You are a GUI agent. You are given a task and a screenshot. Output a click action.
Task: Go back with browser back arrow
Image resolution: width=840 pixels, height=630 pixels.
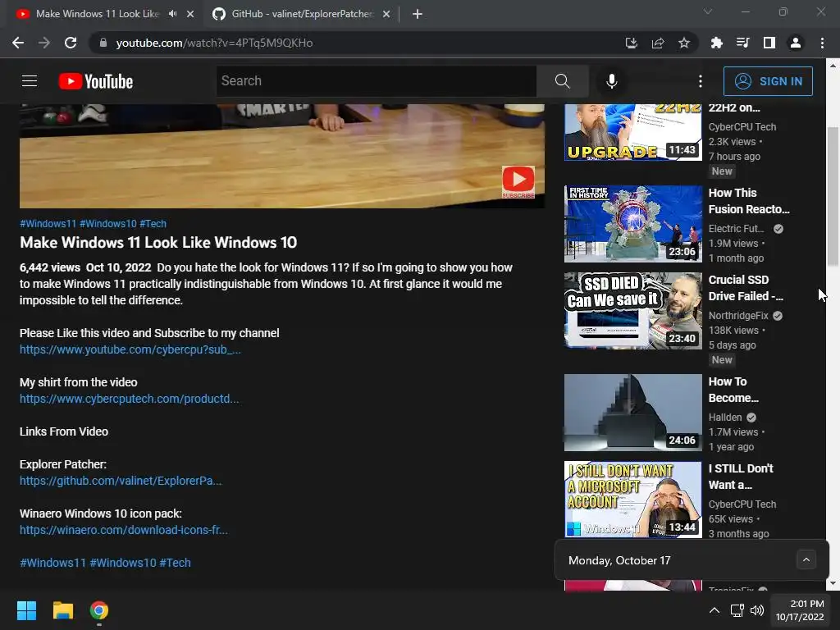(18, 43)
